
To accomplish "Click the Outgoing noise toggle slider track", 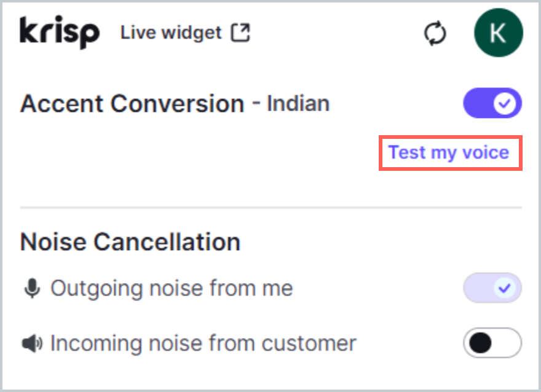I will coord(492,286).
